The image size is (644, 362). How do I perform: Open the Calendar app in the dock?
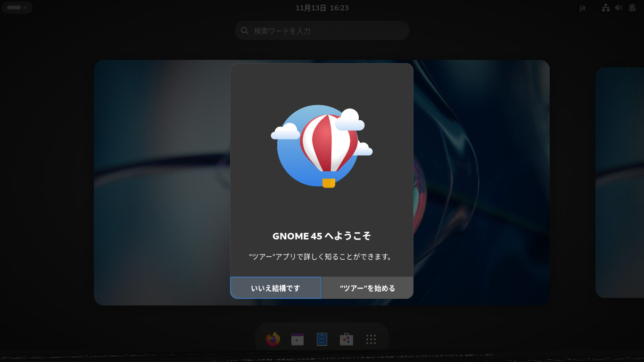[x=297, y=339]
